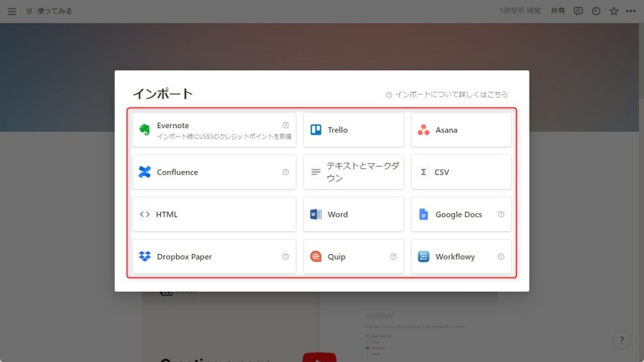Click the Evernote credit subtitle text

(225, 136)
